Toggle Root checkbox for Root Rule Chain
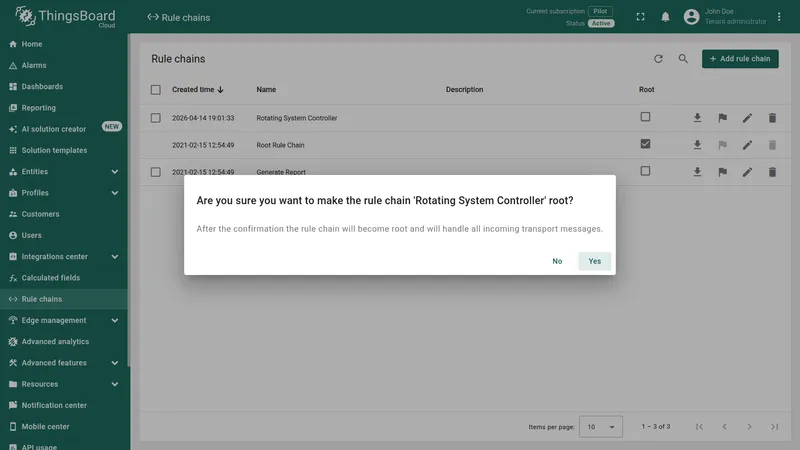This screenshot has height=450, width=800. pyautogui.click(x=645, y=144)
